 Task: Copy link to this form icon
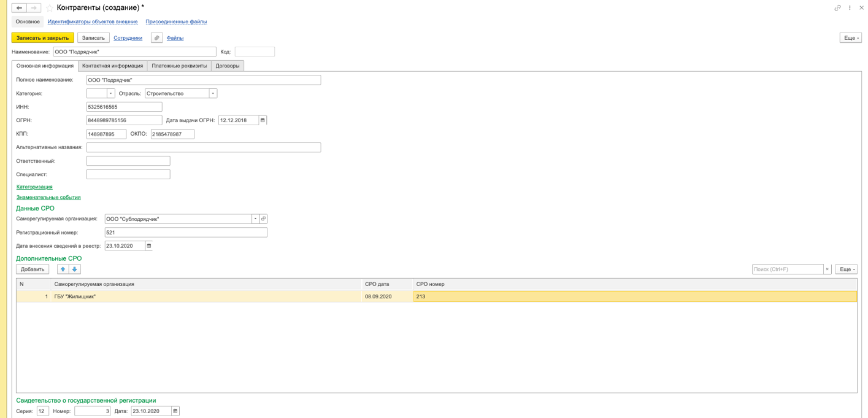coord(837,8)
